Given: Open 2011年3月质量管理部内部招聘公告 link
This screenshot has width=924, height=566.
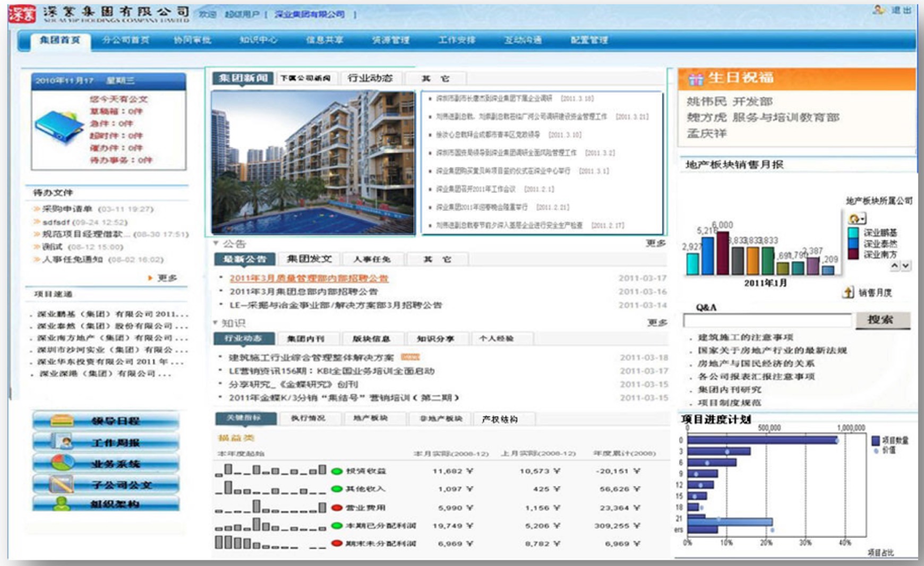Looking at the screenshot, I should [x=309, y=278].
